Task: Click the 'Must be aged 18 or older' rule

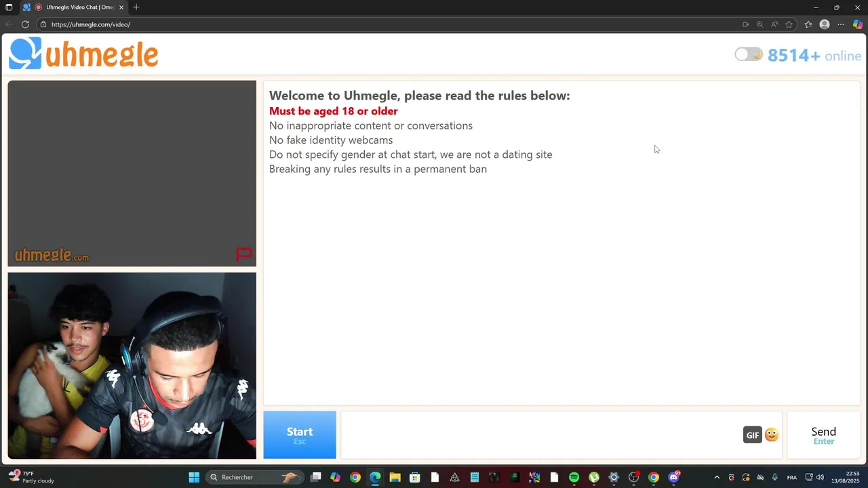Action: [334, 111]
